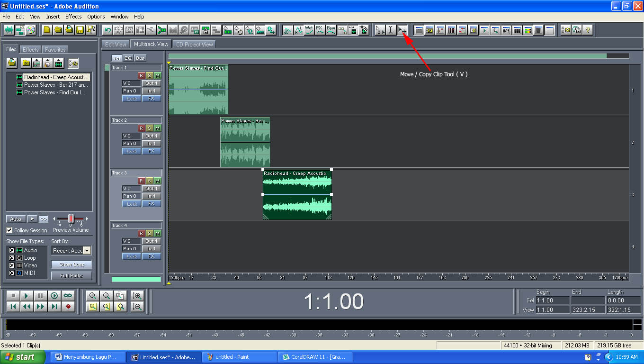The height and width of the screenshot is (364, 644).
Task: Click the waveform Edit View icon
Action: pos(9,29)
